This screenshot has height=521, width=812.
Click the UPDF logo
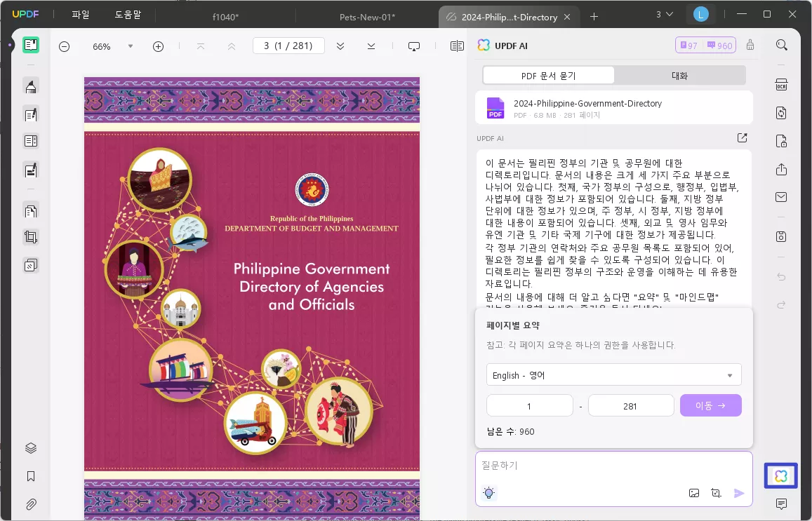(x=25, y=14)
